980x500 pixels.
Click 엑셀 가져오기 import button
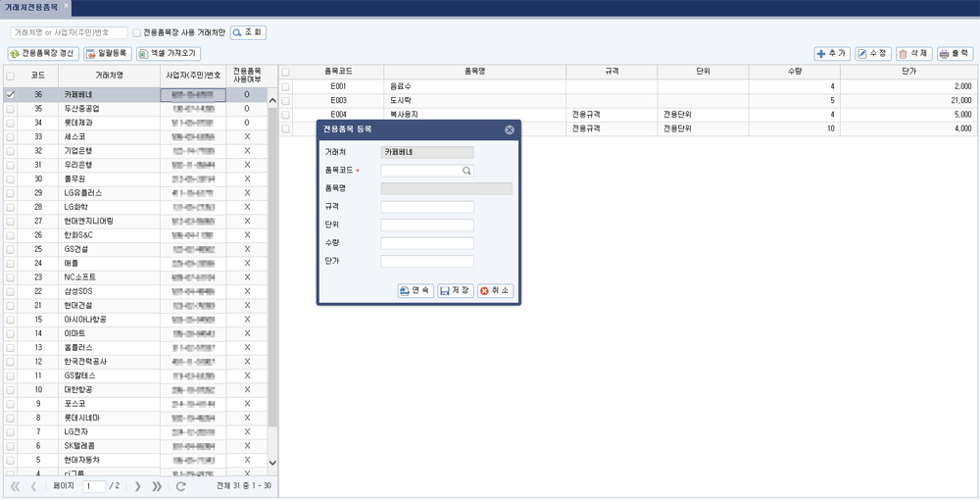coord(169,54)
